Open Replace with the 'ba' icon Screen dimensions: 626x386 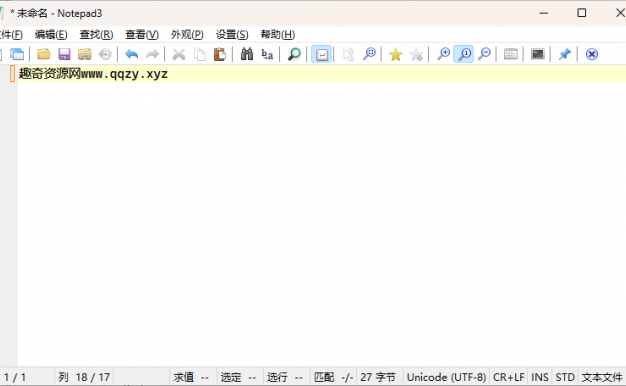267,54
